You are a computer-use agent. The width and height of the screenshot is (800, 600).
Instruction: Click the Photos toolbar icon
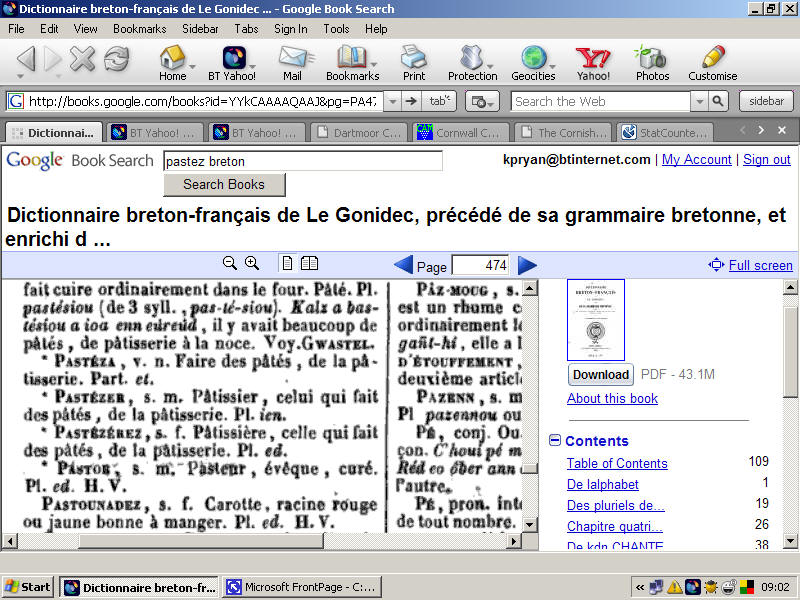(x=651, y=60)
